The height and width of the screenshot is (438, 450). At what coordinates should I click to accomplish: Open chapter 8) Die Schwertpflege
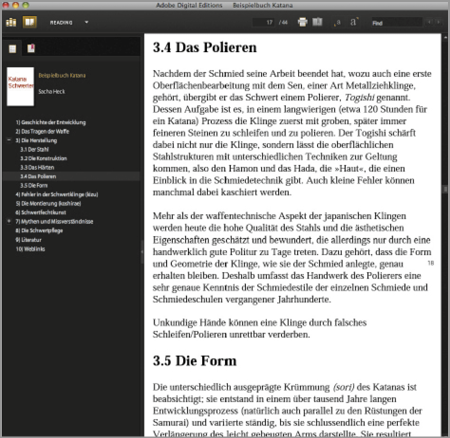39,230
